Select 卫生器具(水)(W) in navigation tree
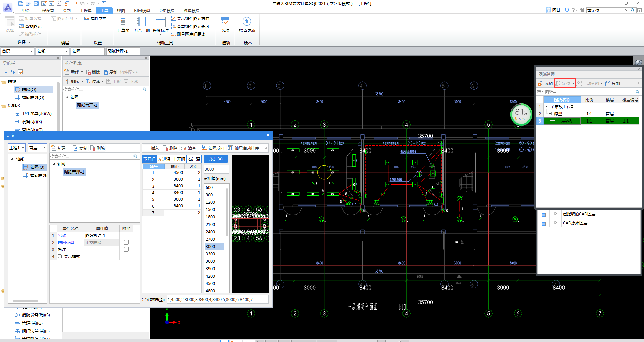This screenshot has width=644, height=342. tap(34, 114)
